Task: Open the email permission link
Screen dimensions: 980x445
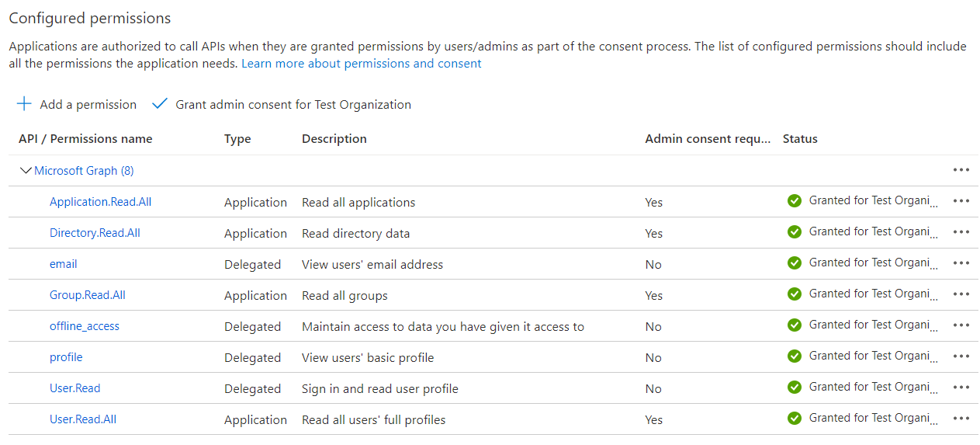Action: point(64,263)
